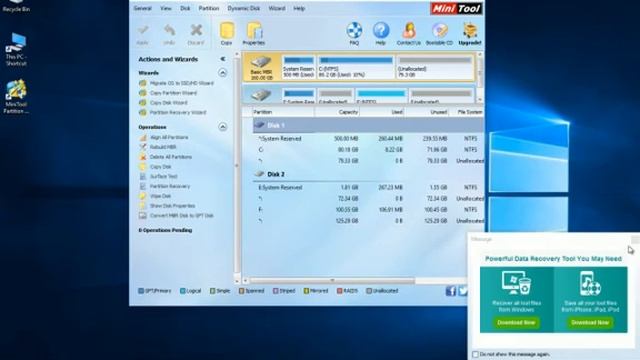640x360 pixels.
Task: Launch Migrate OS to SSD/HD Wizard
Action: [x=176, y=83]
